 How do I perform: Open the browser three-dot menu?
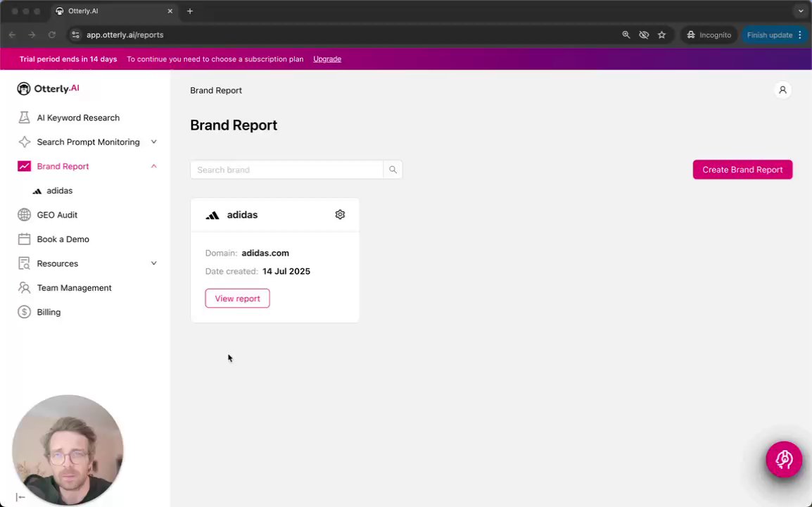(800, 35)
